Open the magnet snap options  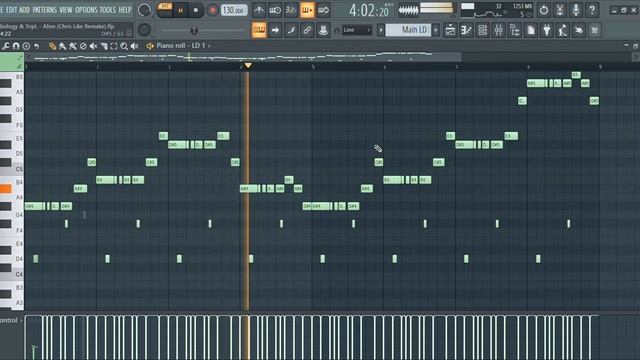[16, 46]
